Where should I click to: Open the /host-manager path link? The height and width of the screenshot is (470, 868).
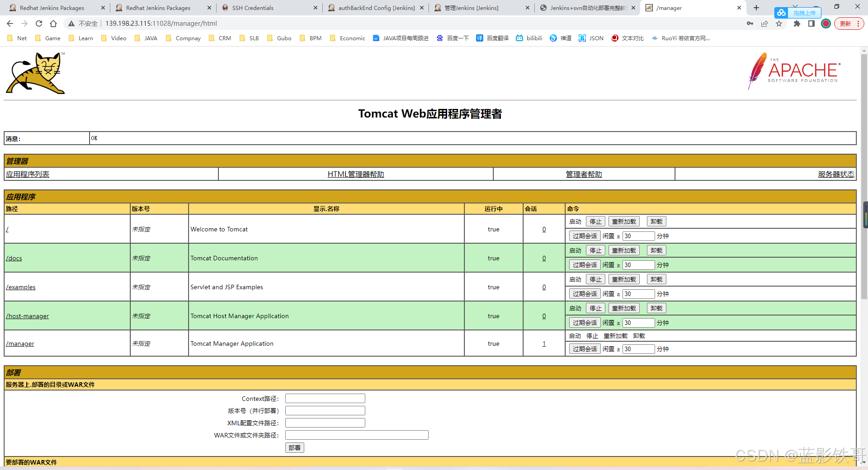click(x=28, y=316)
